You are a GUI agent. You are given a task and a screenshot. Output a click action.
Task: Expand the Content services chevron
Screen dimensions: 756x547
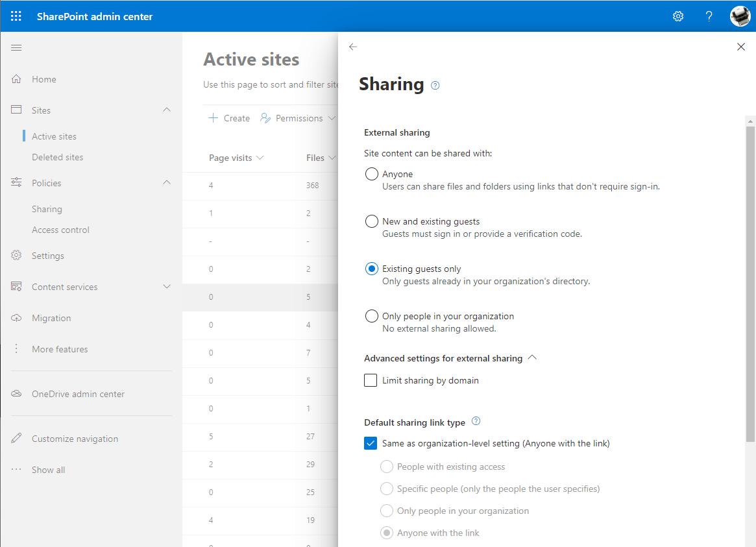(167, 287)
